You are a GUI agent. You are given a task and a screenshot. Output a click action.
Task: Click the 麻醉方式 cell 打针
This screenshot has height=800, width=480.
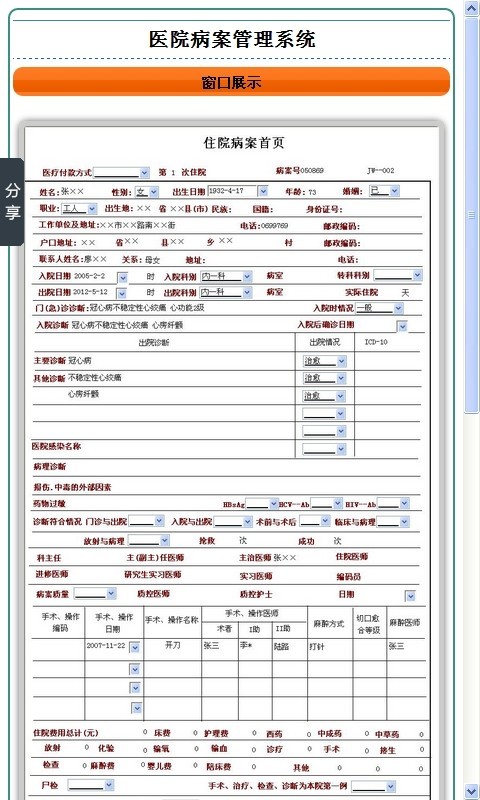pyautogui.click(x=316, y=646)
